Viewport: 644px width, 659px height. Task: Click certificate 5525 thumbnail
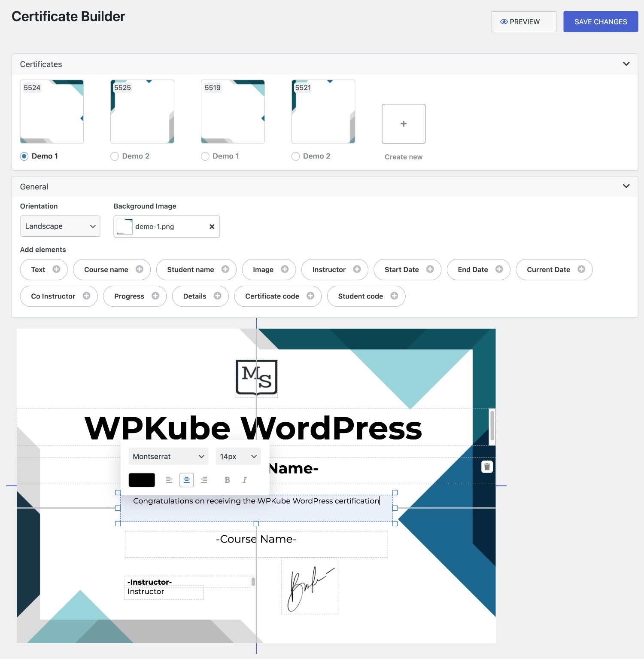tap(142, 112)
